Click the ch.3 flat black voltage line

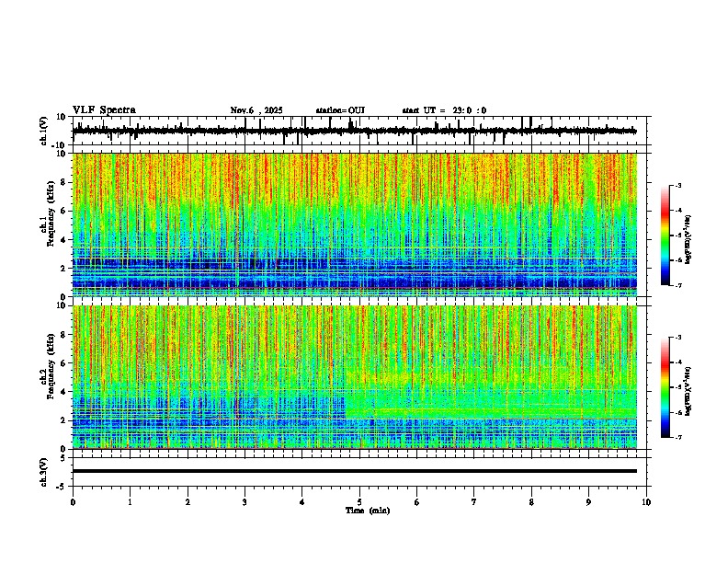pyautogui.click(x=354, y=471)
